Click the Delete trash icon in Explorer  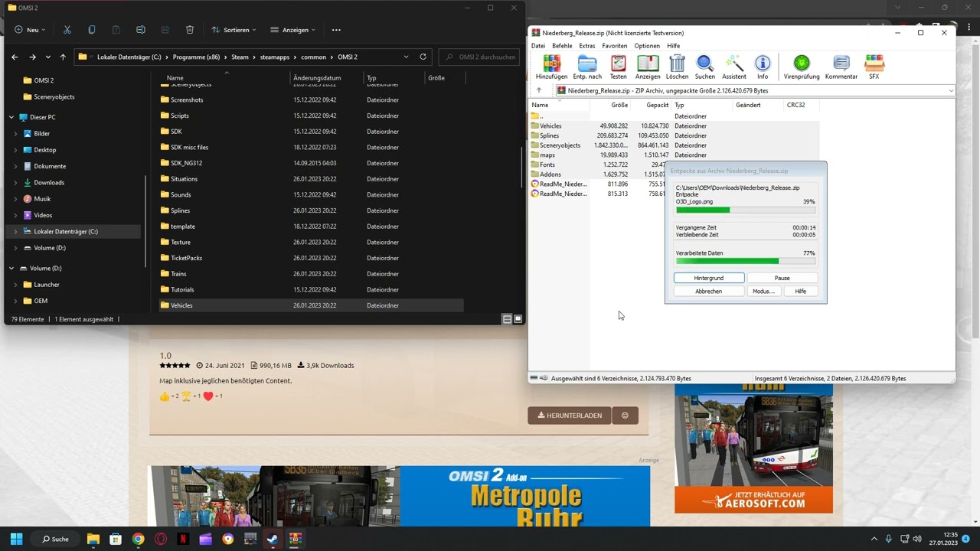(x=190, y=30)
